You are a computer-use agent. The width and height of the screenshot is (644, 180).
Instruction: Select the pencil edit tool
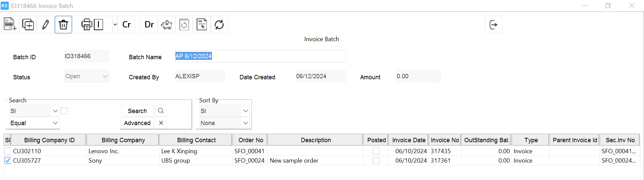46,24
